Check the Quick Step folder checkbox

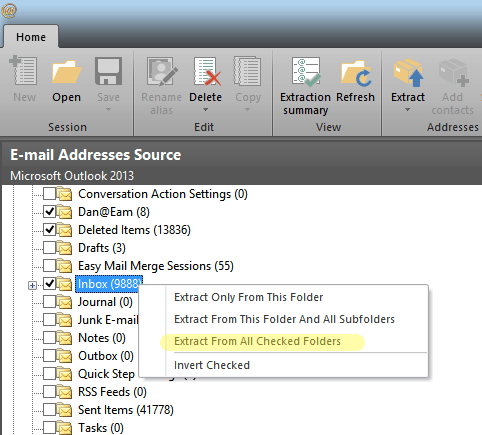[50, 373]
